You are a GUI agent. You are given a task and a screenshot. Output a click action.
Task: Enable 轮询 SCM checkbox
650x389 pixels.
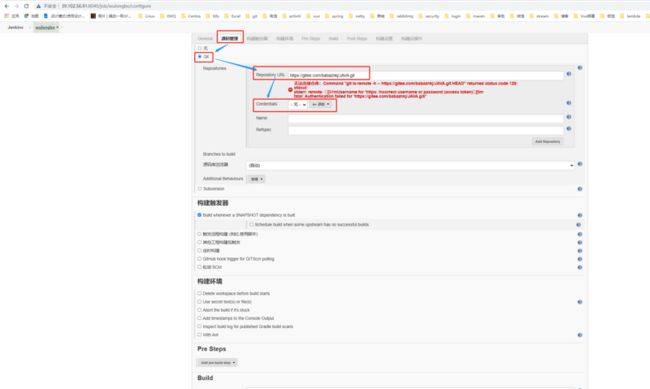click(199, 267)
